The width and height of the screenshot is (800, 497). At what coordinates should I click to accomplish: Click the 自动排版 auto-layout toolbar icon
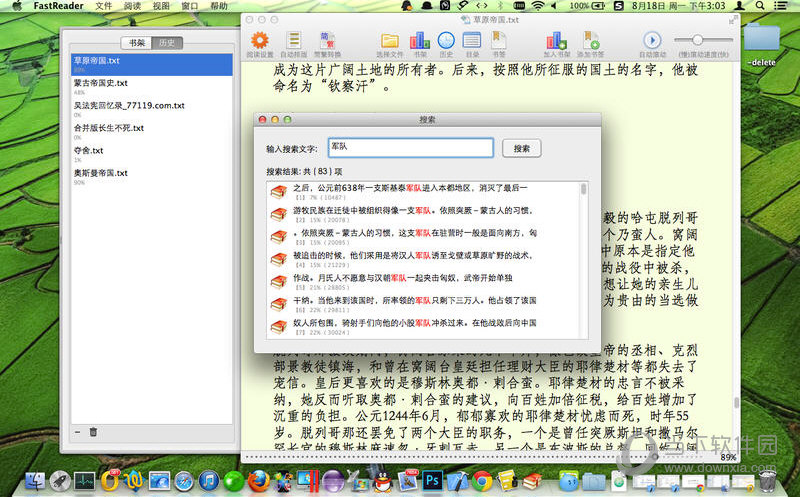293,40
